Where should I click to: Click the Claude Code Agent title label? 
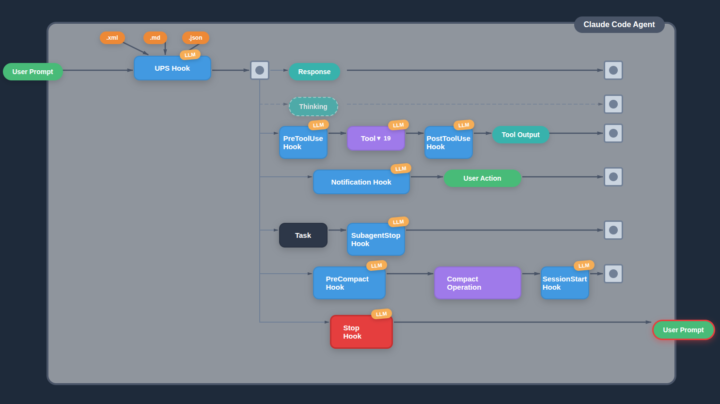[619, 24]
